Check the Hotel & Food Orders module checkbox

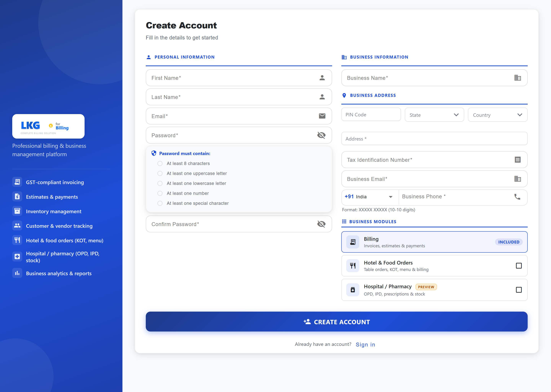[x=519, y=266]
